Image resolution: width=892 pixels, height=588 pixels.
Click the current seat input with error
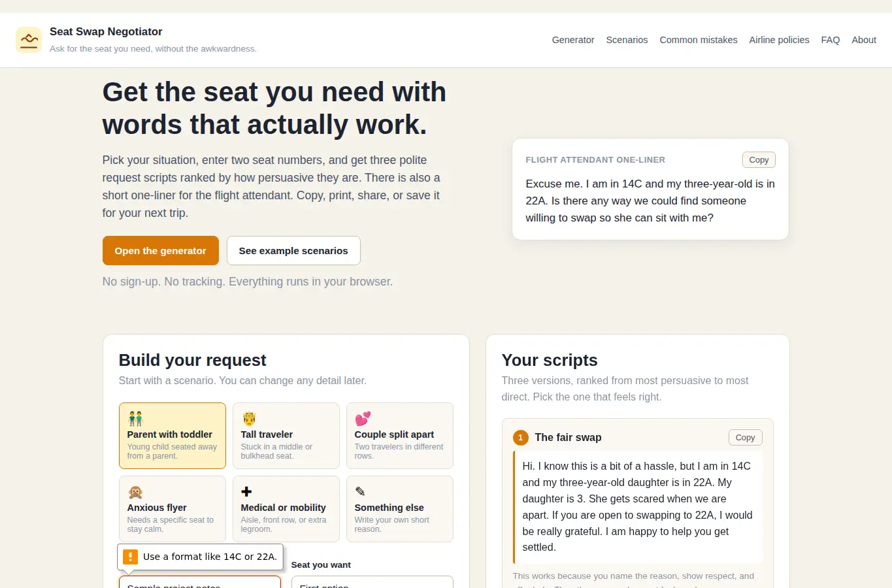tap(200, 582)
